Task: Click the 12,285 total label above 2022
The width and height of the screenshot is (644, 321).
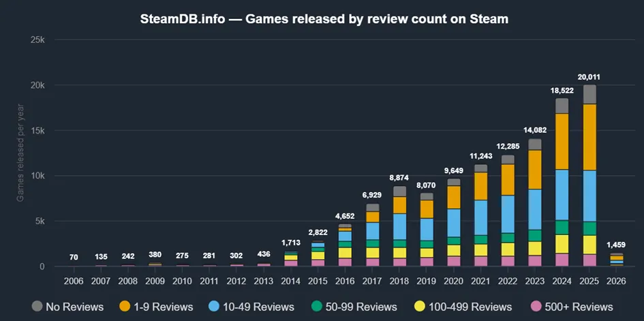Action: tap(508, 147)
